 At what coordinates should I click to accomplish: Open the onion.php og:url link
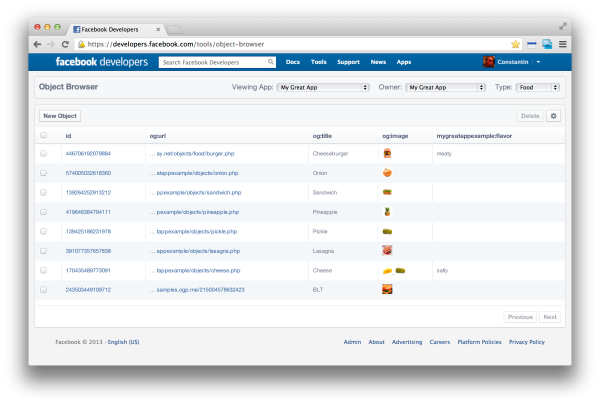194,173
